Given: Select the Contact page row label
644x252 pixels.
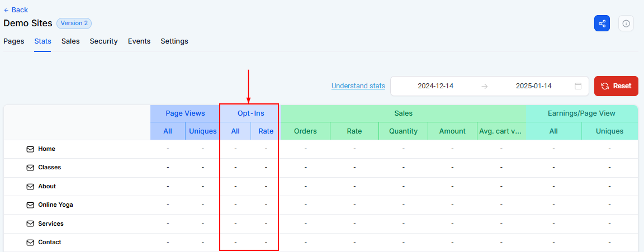Looking at the screenshot, I should pyautogui.click(x=50, y=243).
